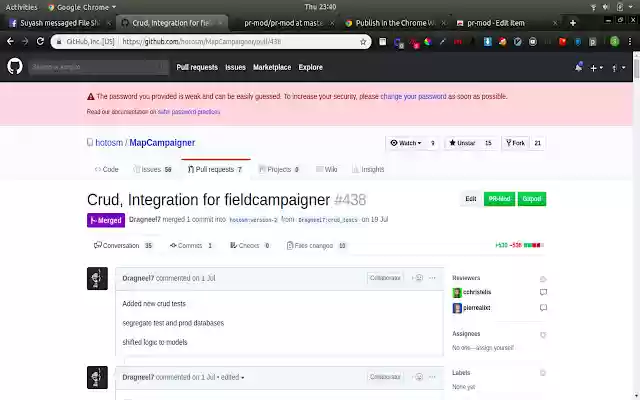Click pierrealixt review comment icon
This screenshot has width=640, height=400.
(x=543, y=308)
